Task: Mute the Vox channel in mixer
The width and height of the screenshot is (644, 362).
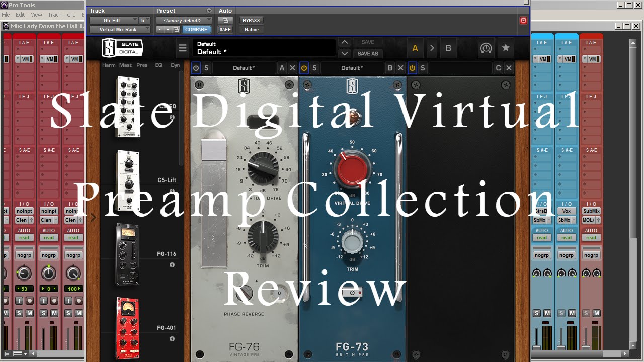Action: click(572, 313)
